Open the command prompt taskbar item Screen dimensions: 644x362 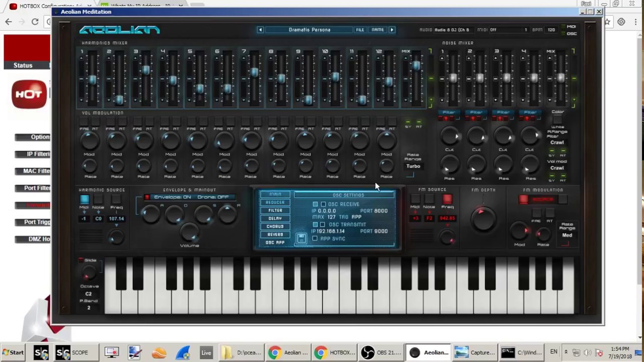click(521, 352)
